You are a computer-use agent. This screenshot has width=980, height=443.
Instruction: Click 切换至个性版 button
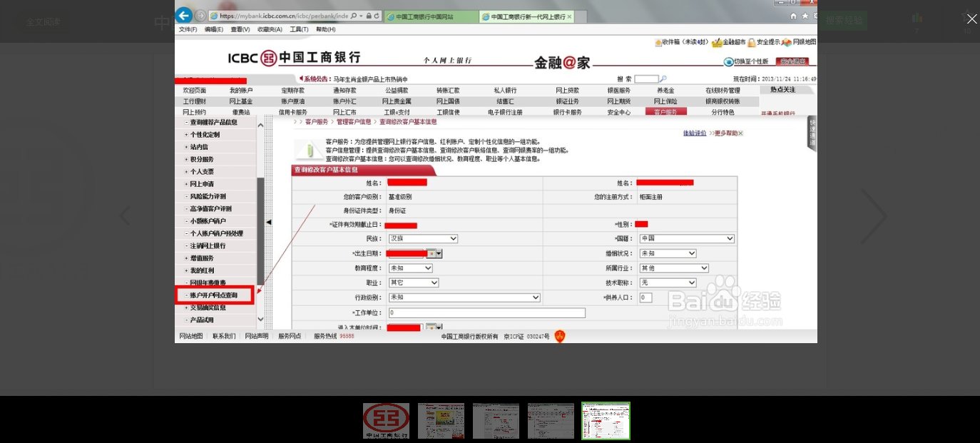[746, 61]
